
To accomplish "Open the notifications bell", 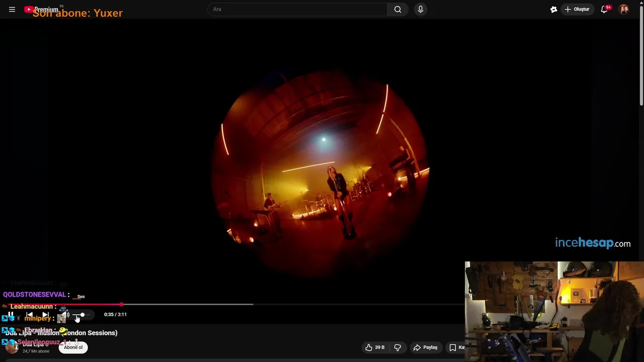I will [605, 9].
